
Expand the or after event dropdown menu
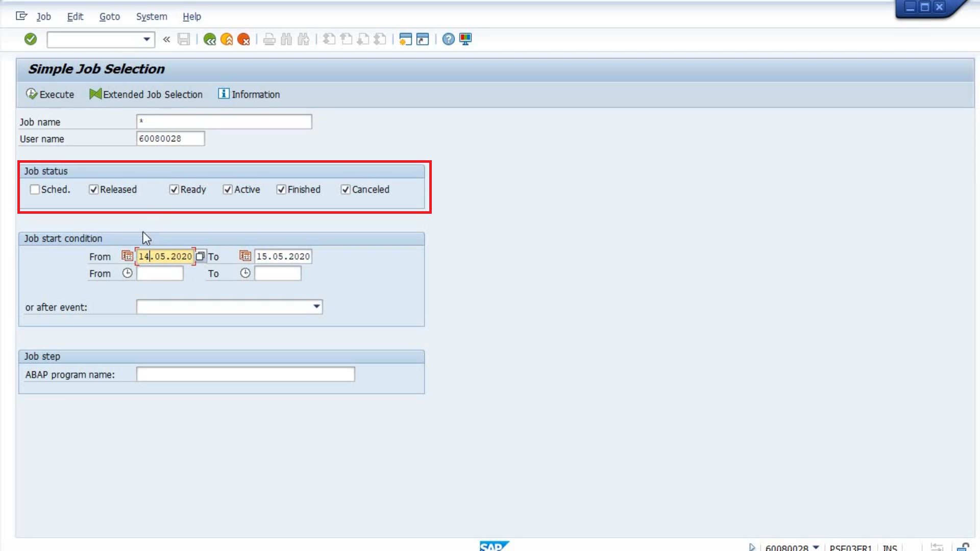(x=315, y=307)
